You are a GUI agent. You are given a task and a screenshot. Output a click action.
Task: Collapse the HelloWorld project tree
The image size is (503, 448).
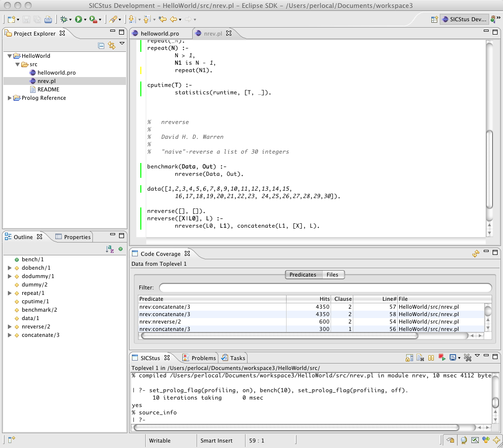9,56
